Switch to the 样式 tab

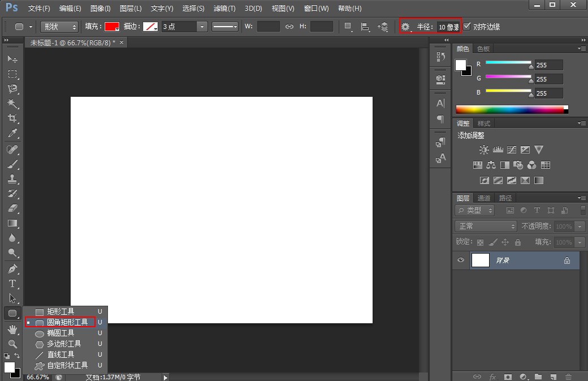(x=484, y=123)
